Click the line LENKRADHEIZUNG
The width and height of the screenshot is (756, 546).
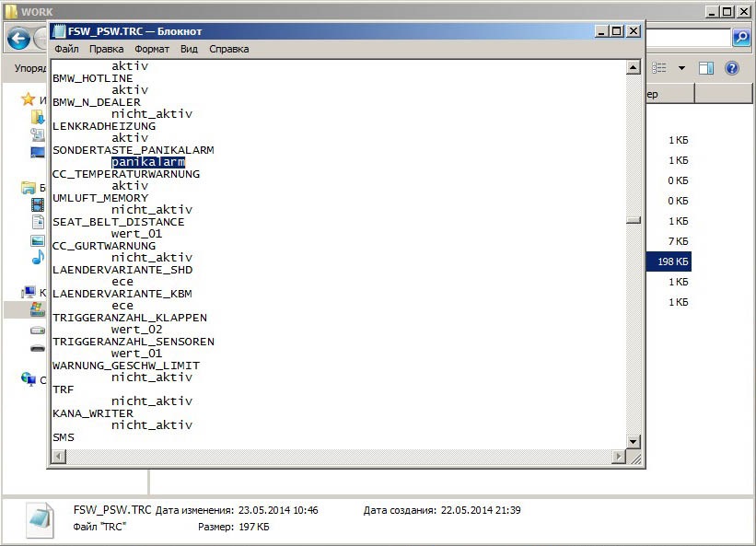tap(104, 126)
